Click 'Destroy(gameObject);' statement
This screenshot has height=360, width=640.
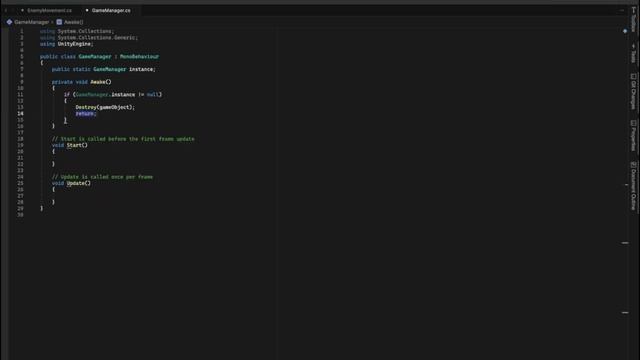[105, 107]
